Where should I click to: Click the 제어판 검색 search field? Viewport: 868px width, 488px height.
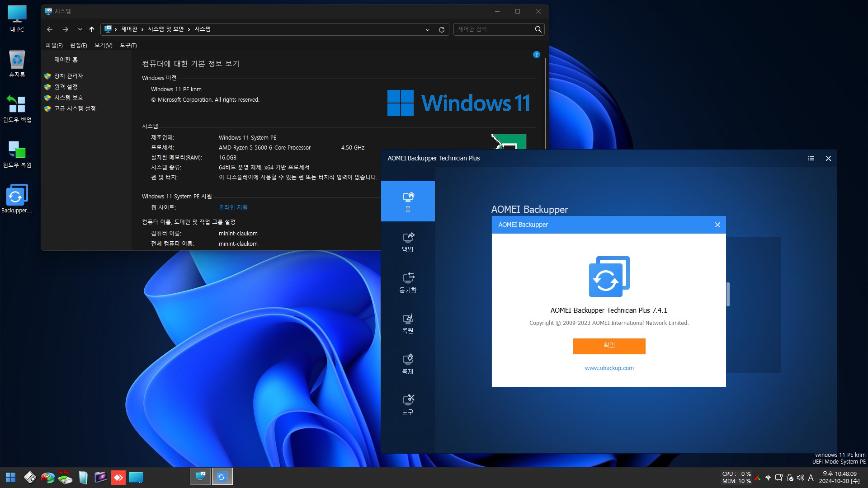(494, 29)
